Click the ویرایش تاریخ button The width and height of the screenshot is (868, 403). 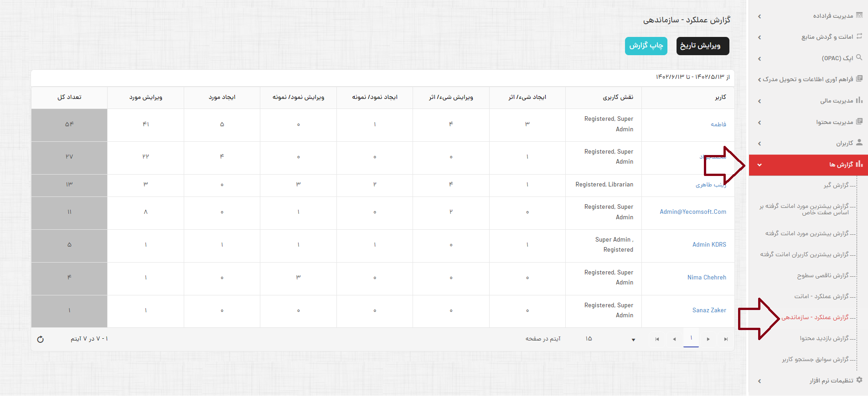(703, 46)
